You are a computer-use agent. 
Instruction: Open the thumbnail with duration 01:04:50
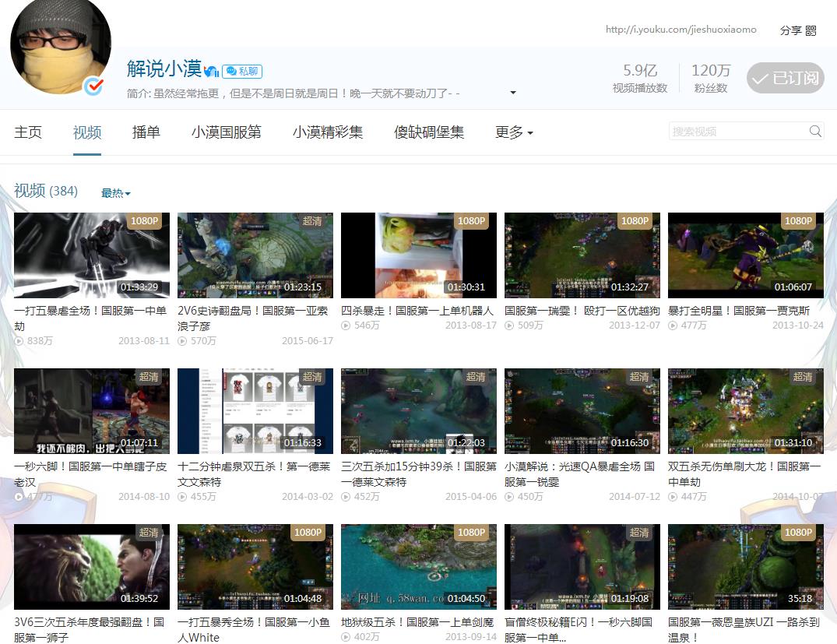click(419, 567)
